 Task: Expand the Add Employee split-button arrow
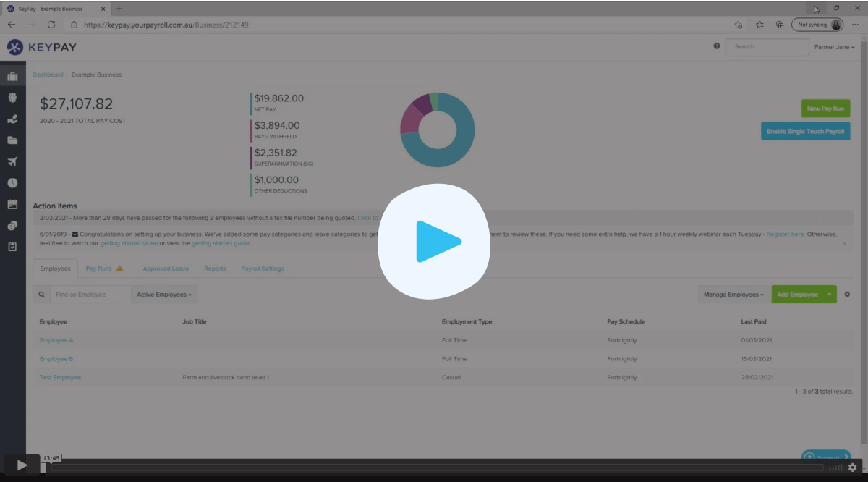tap(828, 294)
